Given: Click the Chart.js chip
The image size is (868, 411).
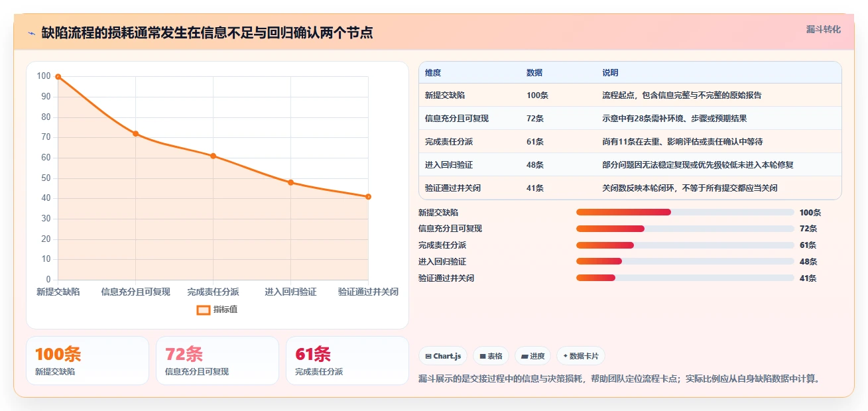Looking at the screenshot, I should click(x=443, y=356).
